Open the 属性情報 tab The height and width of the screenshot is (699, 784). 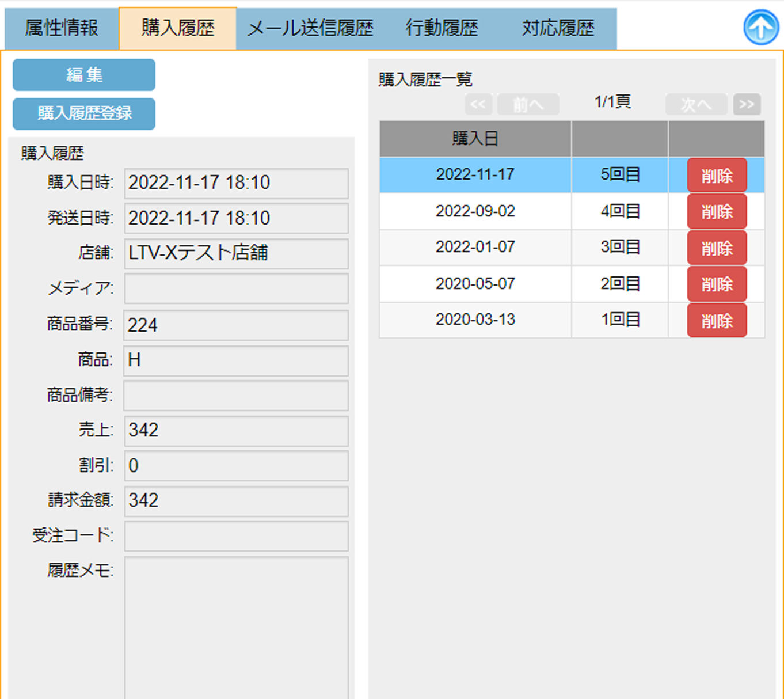coord(62,28)
